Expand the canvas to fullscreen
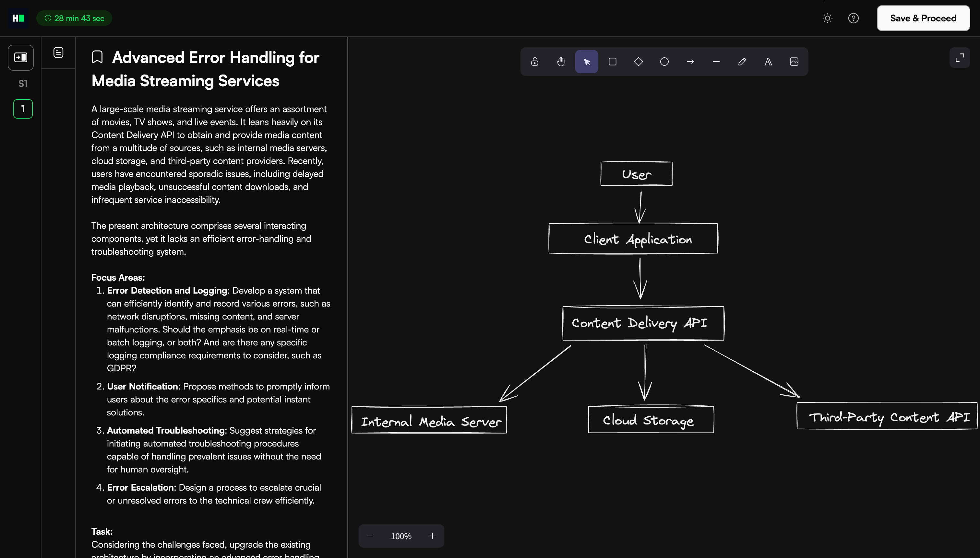The image size is (980, 558). coord(959,58)
